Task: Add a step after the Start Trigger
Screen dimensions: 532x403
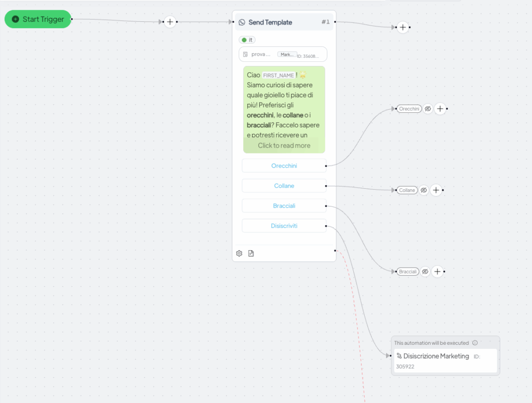Action: tap(169, 22)
